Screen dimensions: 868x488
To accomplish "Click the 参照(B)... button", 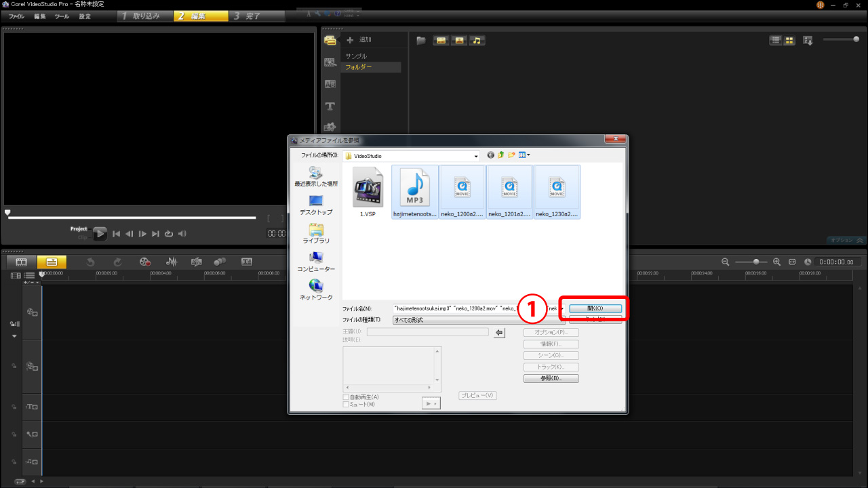I will pos(551,378).
